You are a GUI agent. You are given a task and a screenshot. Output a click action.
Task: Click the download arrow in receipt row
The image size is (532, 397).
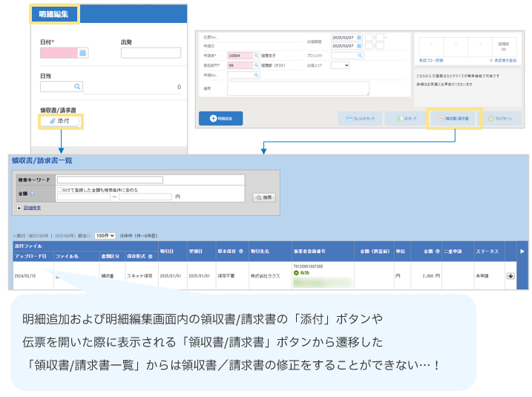pos(510,275)
